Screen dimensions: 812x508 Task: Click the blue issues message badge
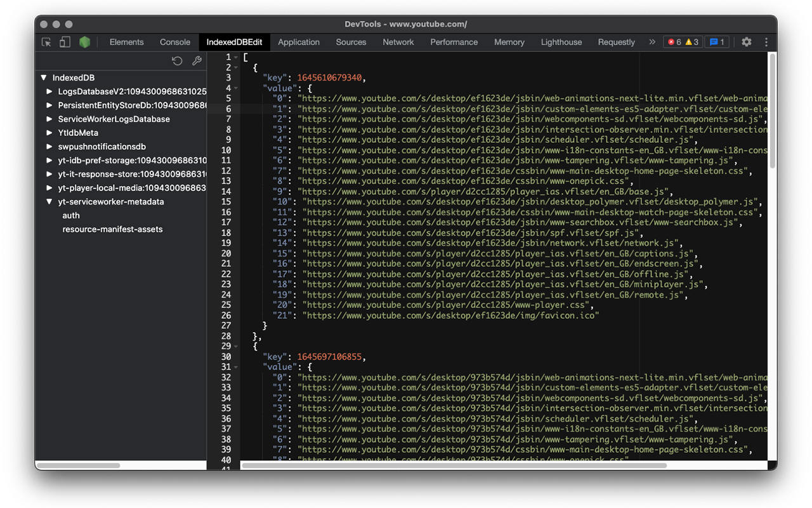pyautogui.click(x=717, y=42)
